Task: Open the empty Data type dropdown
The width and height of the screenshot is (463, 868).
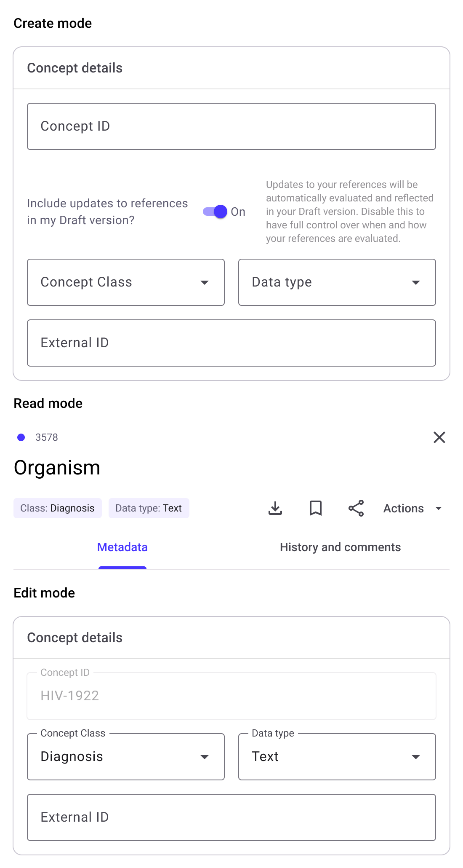Action: point(337,282)
